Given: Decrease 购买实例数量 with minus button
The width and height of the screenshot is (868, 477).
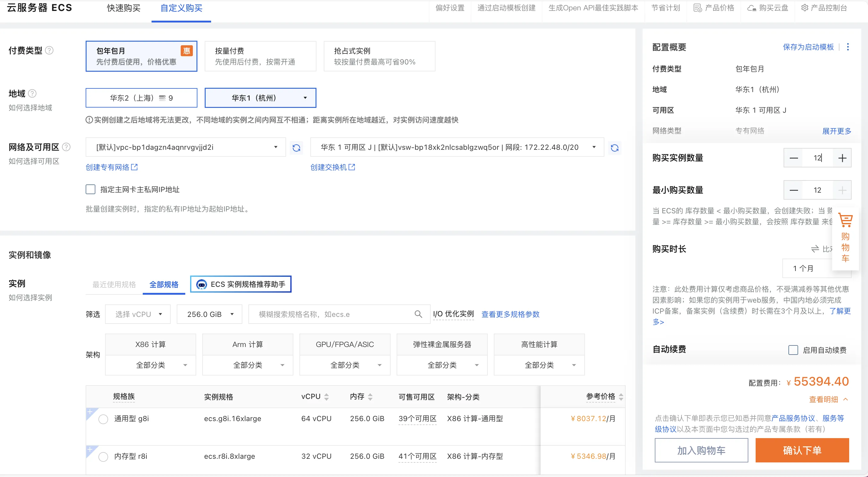Looking at the screenshot, I should [x=794, y=158].
